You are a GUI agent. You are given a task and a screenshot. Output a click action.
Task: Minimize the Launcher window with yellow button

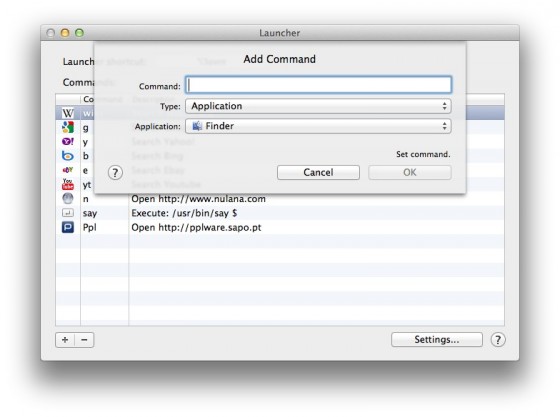click(65, 33)
